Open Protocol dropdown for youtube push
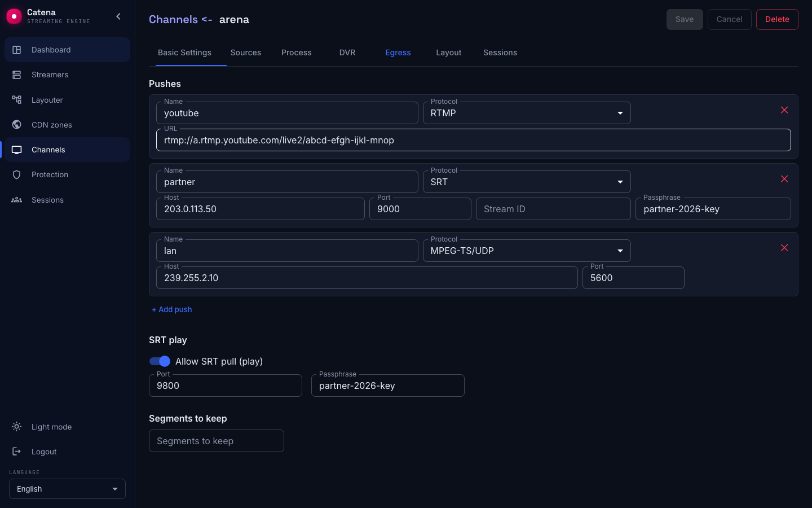The image size is (812, 508). 527,113
